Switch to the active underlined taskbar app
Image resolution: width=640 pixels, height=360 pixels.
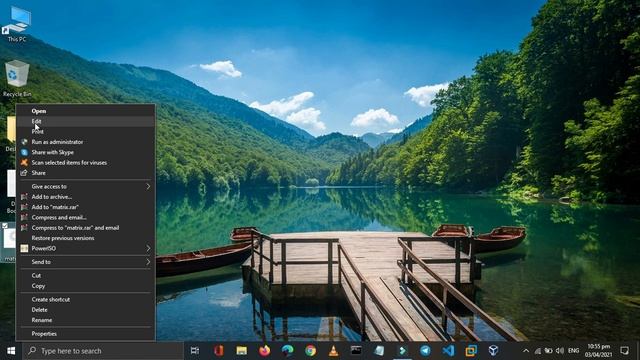tap(402, 351)
